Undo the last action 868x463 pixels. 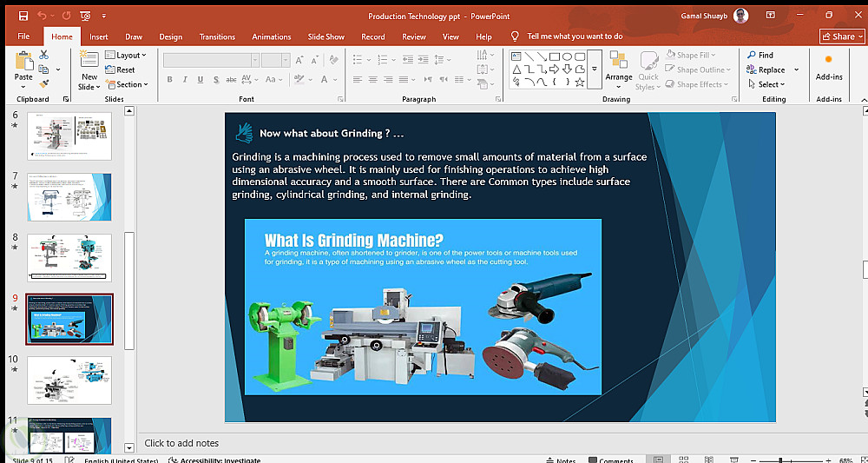[43, 16]
